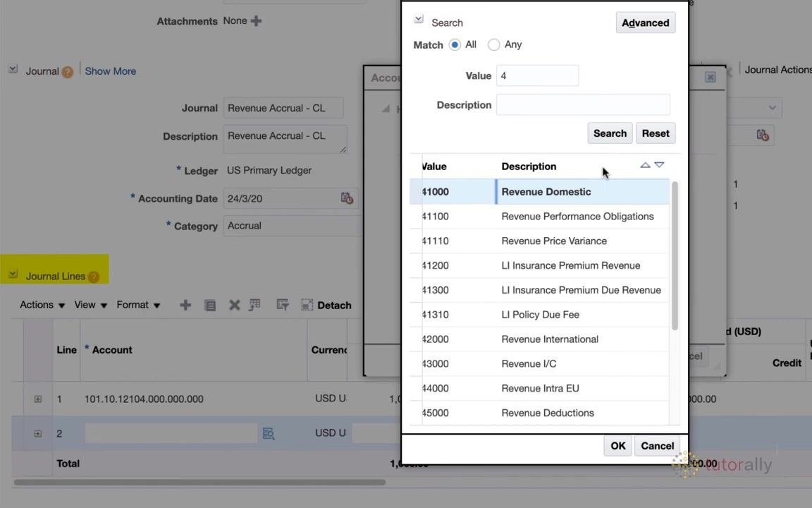The width and height of the screenshot is (812, 508).
Task: Select the 41310 LI Policy Due Fee row
Action: coord(539,315)
